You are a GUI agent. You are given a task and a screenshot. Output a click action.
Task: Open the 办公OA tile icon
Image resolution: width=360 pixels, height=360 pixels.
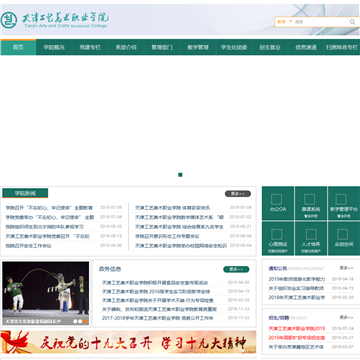tap(276, 200)
